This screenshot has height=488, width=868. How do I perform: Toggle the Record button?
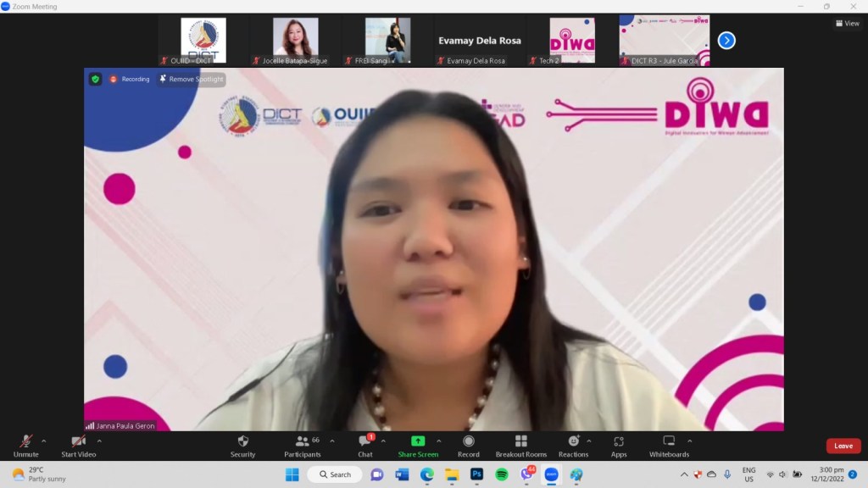tap(468, 446)
